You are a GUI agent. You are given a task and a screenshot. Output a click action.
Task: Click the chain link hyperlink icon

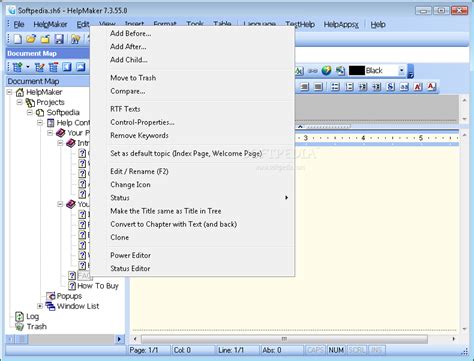tap(313, 71)
